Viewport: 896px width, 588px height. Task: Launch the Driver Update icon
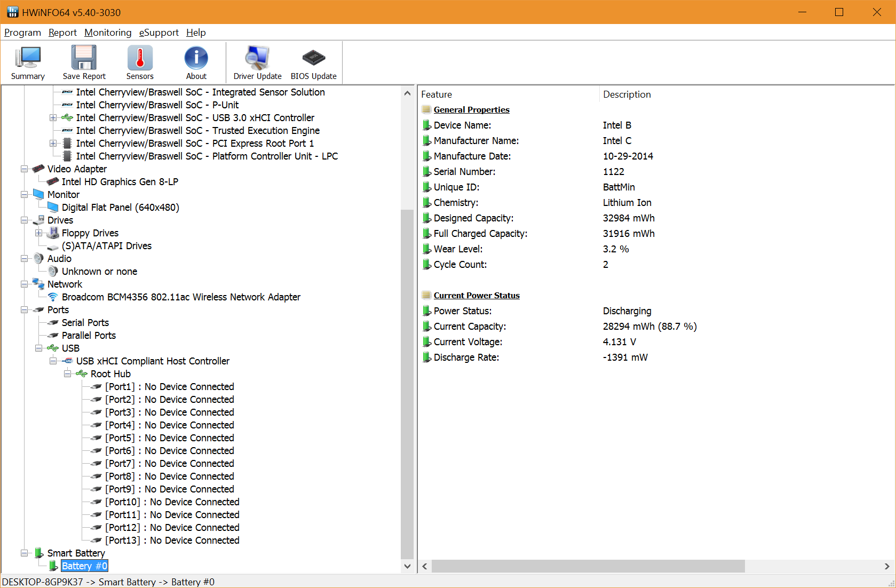[x=257, y=58]
